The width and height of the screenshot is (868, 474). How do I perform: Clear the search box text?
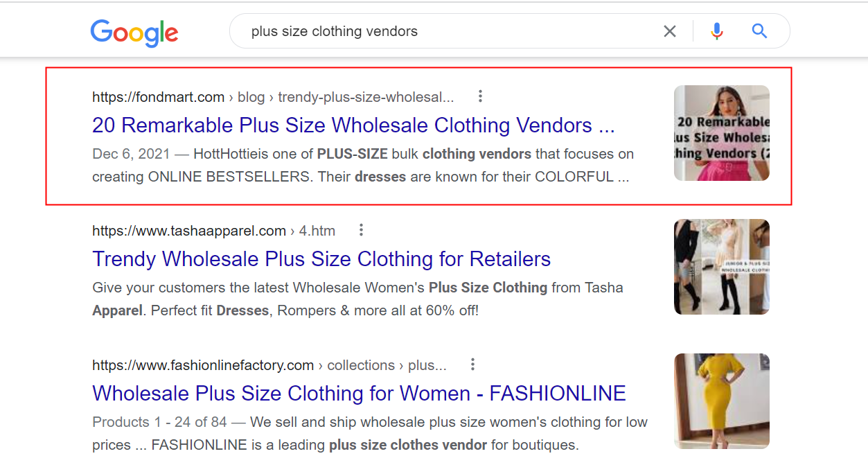(669, 31)
